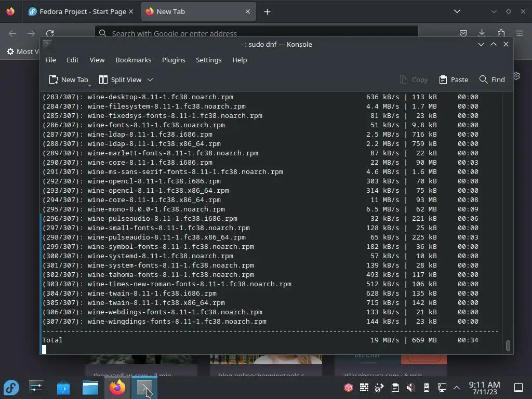Image resolution: width=532 pixels, height=399 pixels.
Task: Open Konsole Help menu
Action: 240,60
